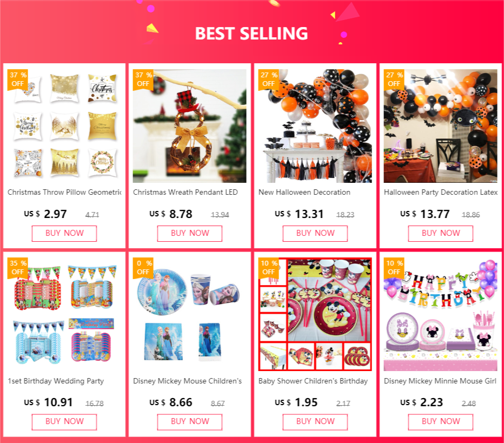
Task: Click the Happy Birthday Minnie banner image
Action: (440, 314)
